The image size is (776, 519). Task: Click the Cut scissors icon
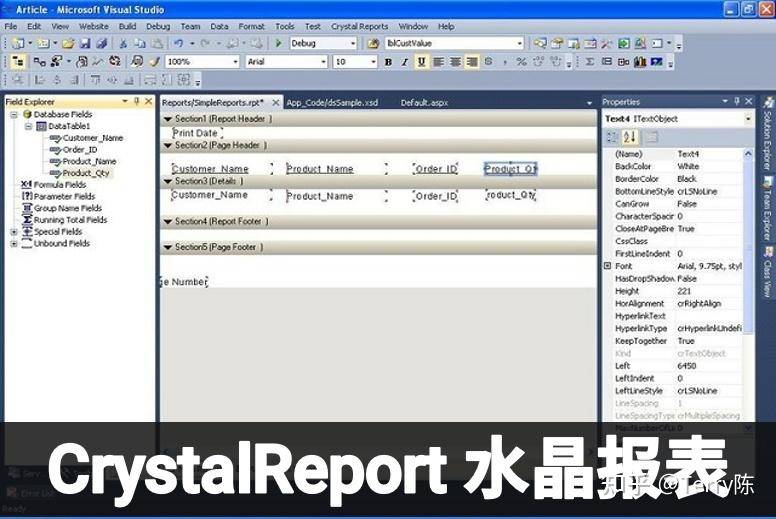[123, 44]
